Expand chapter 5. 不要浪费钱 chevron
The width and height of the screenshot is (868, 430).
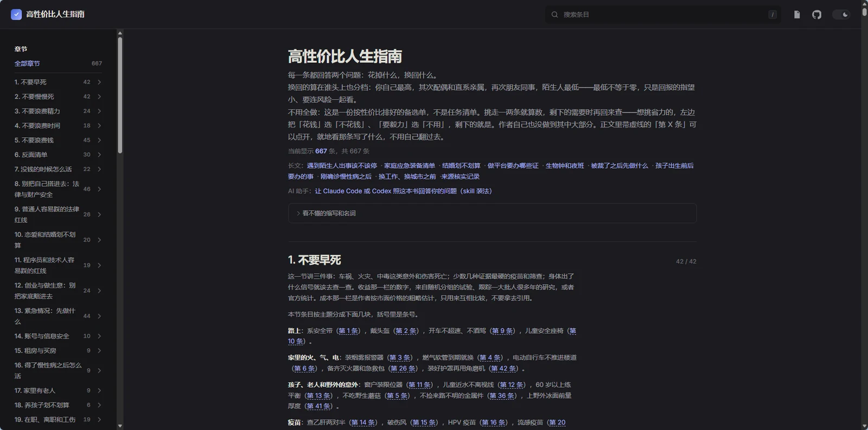pyautogui.click(x=99, y=140)
